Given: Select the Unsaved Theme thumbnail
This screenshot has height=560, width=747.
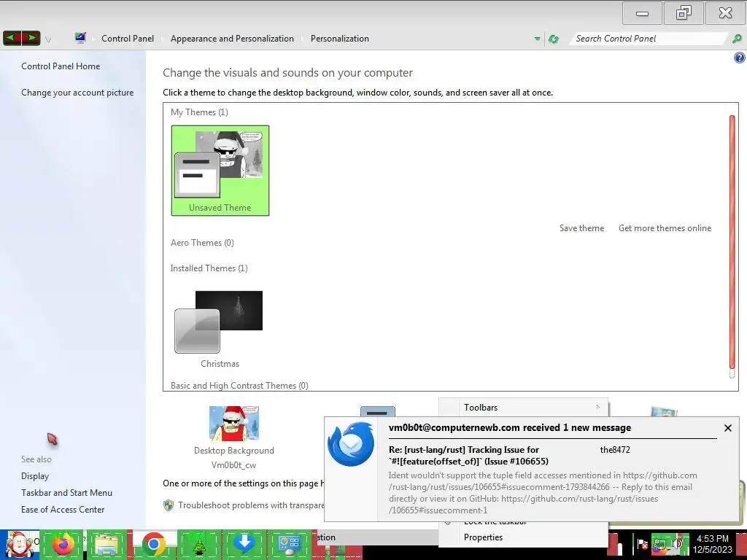Looking at the screenshot, I should coord(220,171).
